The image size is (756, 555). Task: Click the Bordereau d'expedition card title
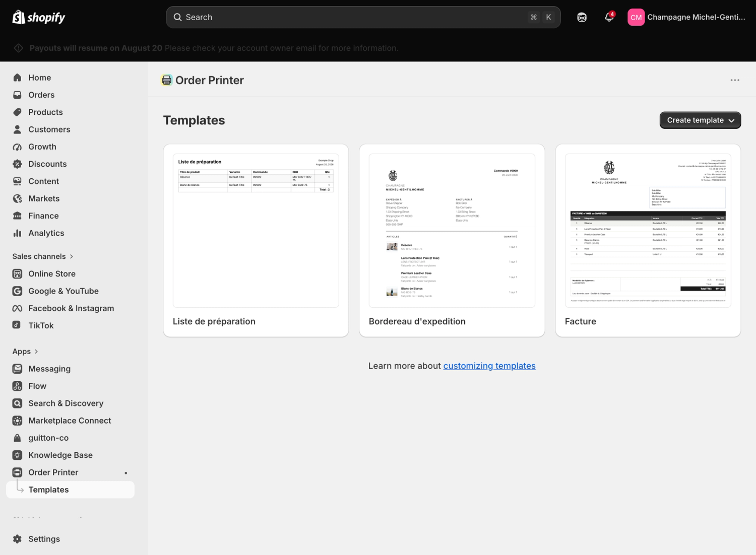pyautogui.click(x=417, y=321)
